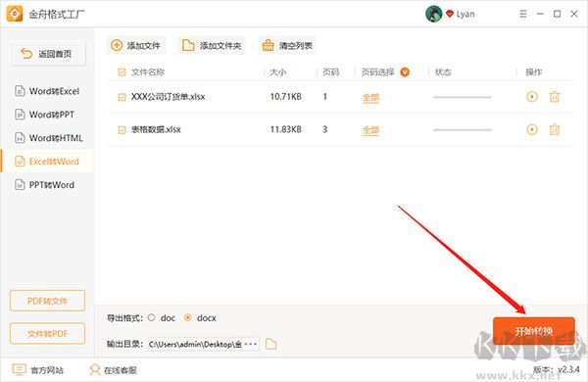This screenshot has width=588, height=382.
Task: Click the 状态 column header
Action: click(443, 72)
